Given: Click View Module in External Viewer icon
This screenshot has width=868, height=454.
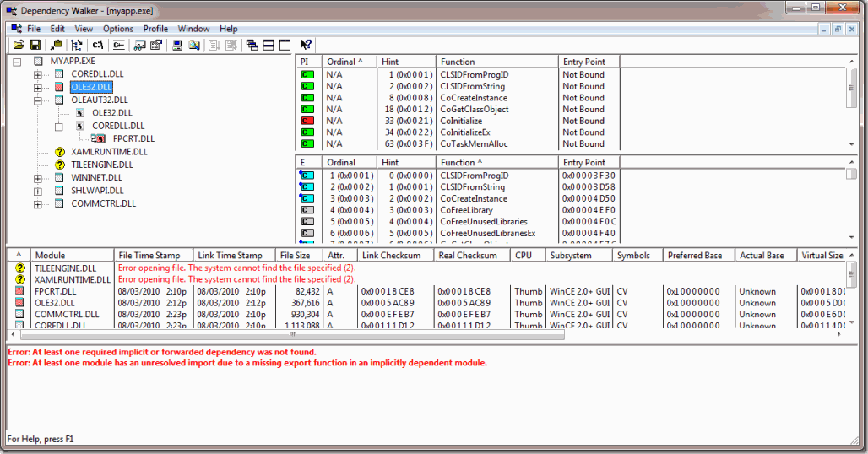Looking at the screenshot, I should tap(139, 46).
